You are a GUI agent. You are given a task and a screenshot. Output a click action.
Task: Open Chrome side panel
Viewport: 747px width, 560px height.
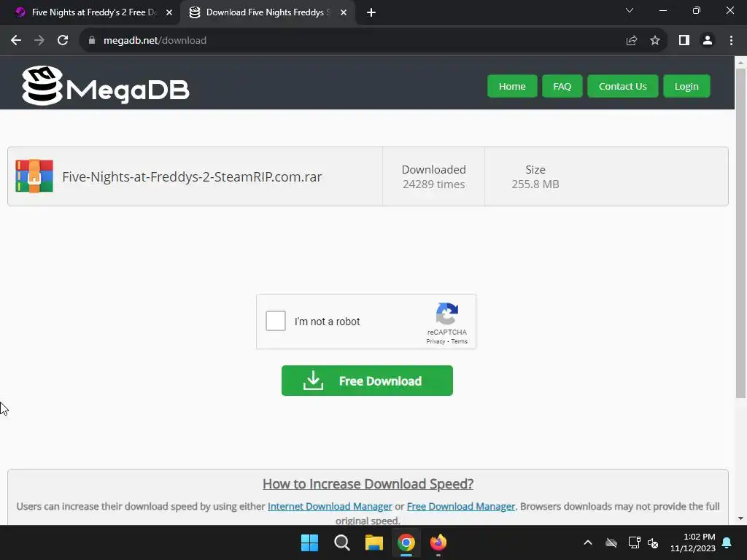(x=684, y=41)
